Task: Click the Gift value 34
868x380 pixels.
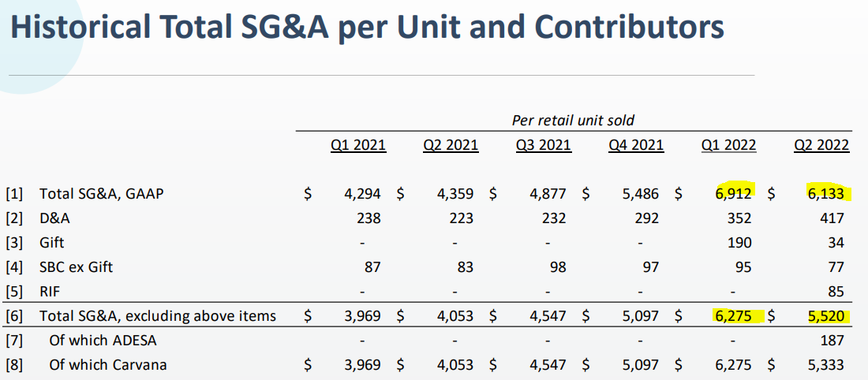Action: [836, 243]
